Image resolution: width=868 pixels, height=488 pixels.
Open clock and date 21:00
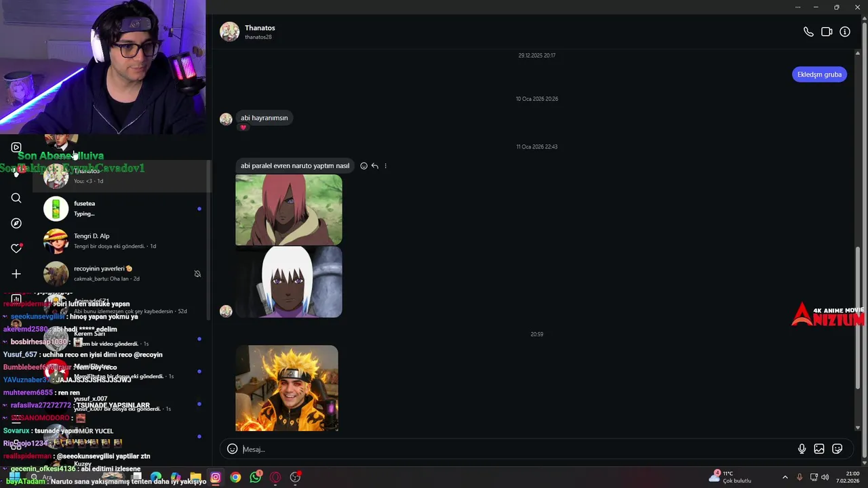click(848, 477)
